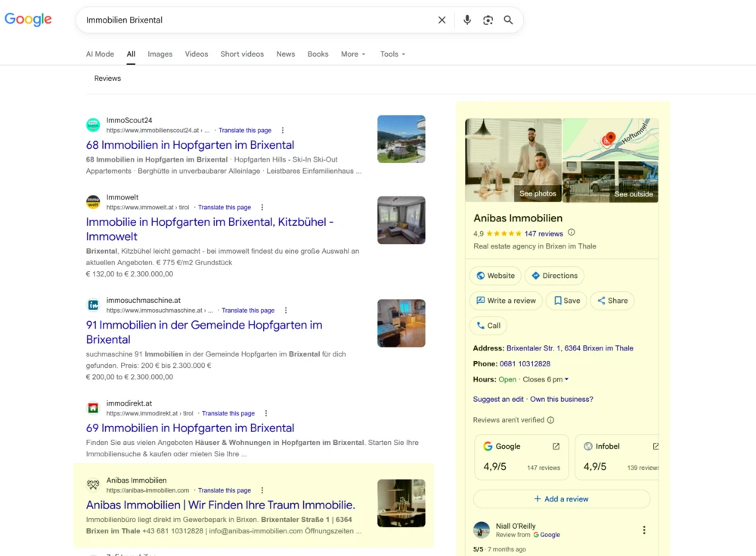Image resolution: width=756 pixels, height=556 pixels.
Task: Open Google reviews external link icon
Action: pos(556,446)
